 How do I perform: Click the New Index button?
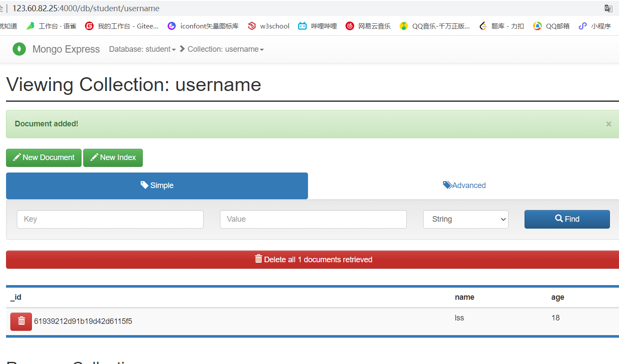pos(113,157)
